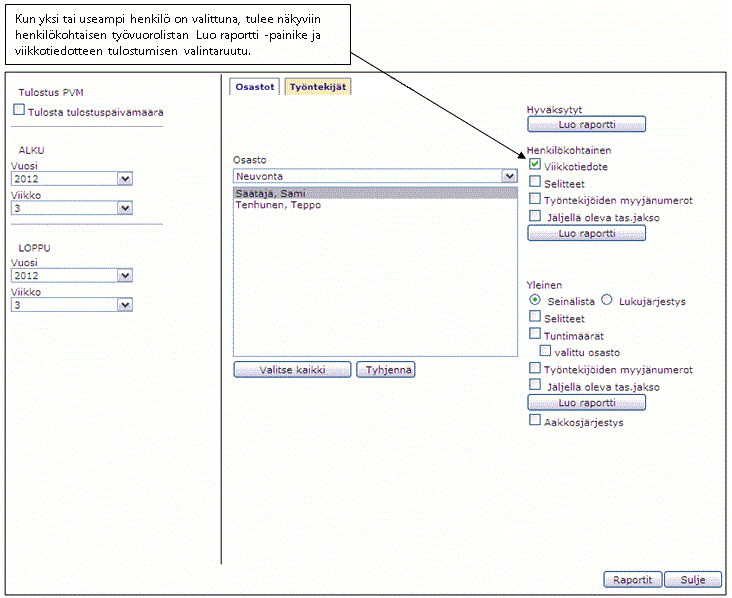Select Saataja, Sami in the list
732x598 pixels.
(375, 193)
